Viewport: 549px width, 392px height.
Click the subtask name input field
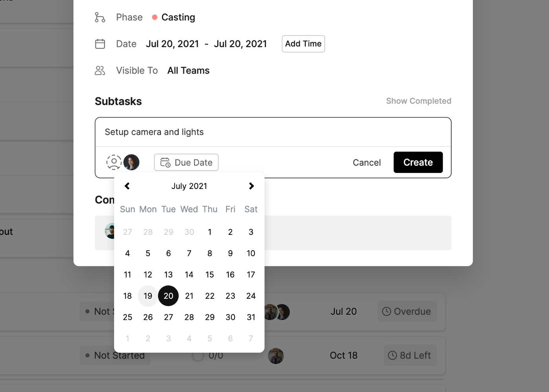[x=273, y=132]
